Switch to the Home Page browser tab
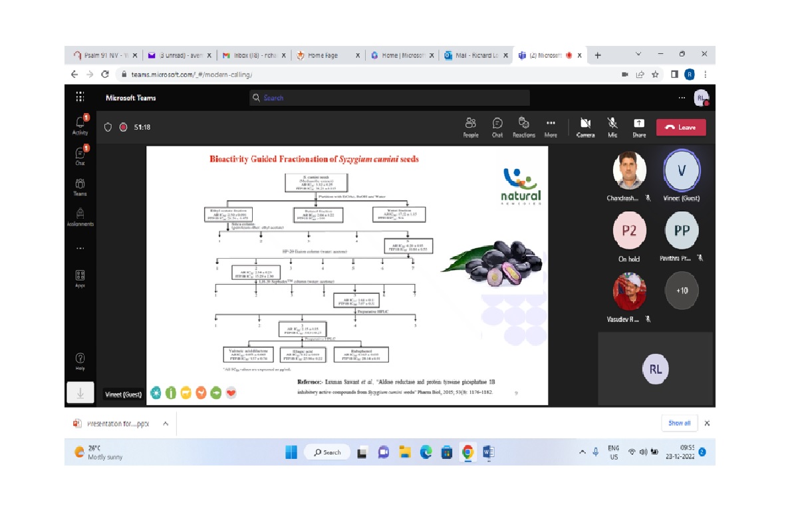 [326, 55]
